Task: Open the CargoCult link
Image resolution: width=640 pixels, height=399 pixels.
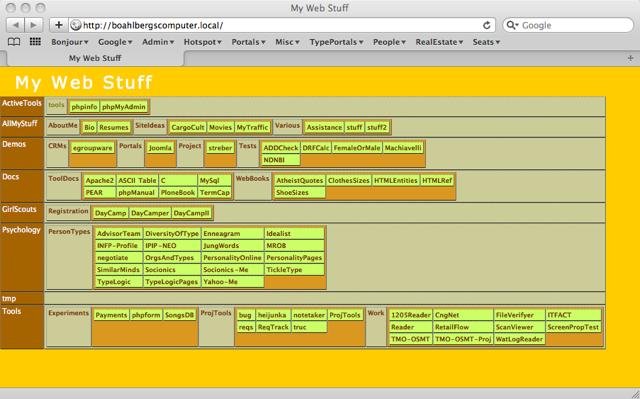Action: coord(188,127)
